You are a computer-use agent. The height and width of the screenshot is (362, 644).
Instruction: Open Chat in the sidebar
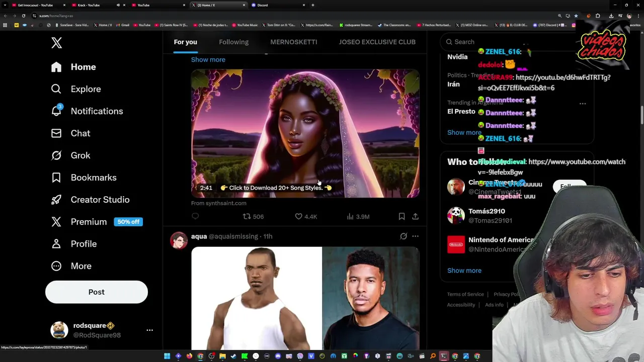(x=70, y=133)
